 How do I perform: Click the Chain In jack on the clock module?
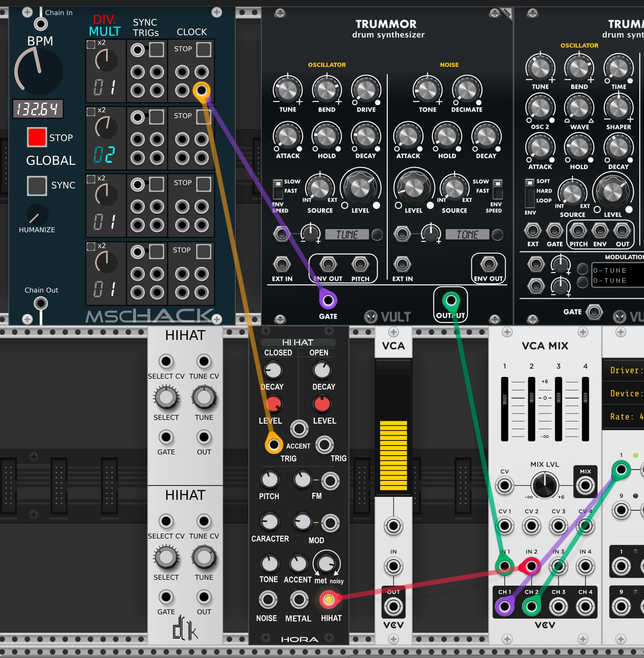40,24
